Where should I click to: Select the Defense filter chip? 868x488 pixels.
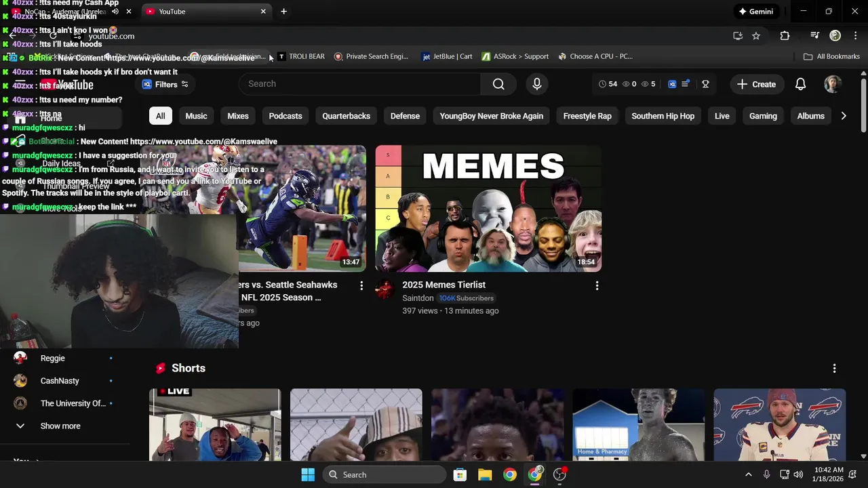405,116
